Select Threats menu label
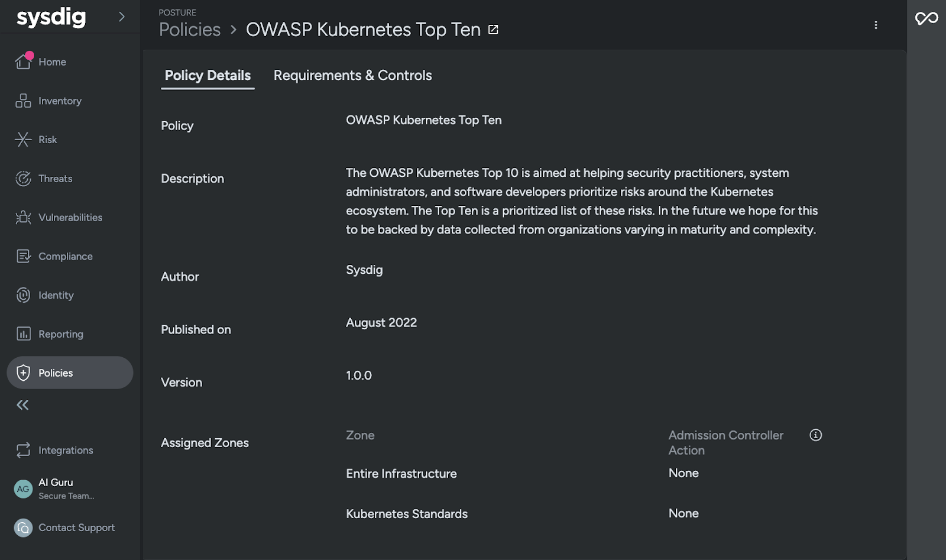The width and height of the screenshot is (946, 560). (55, 179)
